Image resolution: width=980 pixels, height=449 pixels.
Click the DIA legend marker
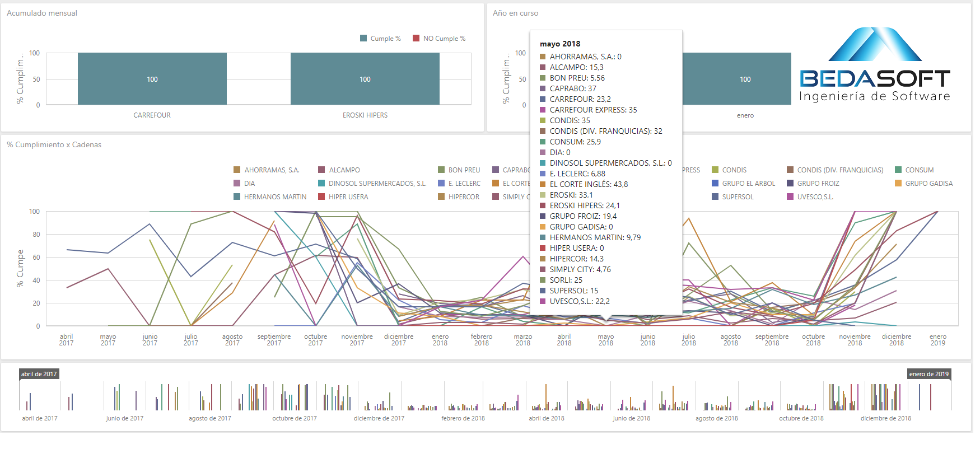pyautogui.click(x=237, y=183)
